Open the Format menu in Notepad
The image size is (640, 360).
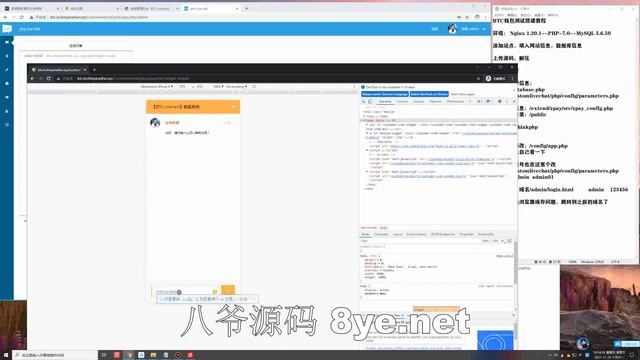(x=526, y=15)
